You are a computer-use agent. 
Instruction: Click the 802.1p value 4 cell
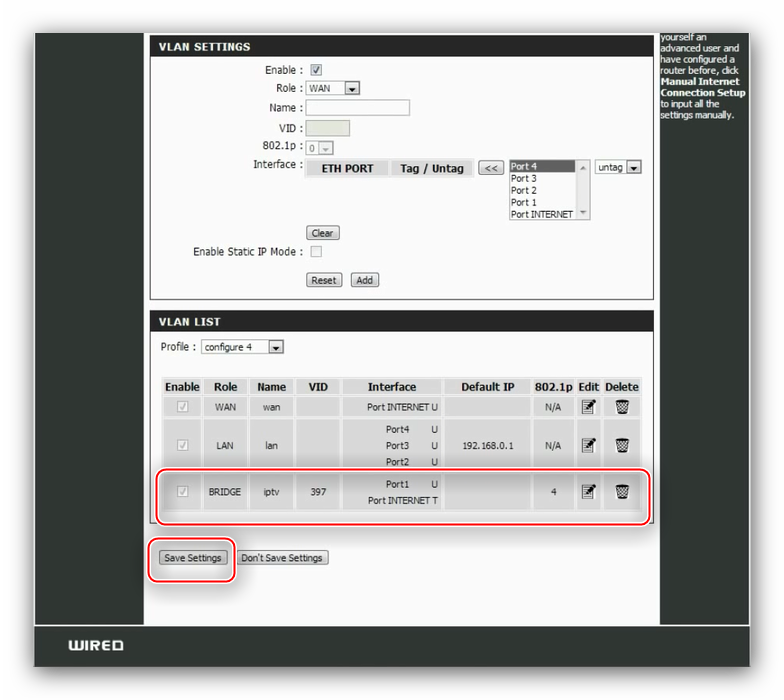[x=553, y=492]
